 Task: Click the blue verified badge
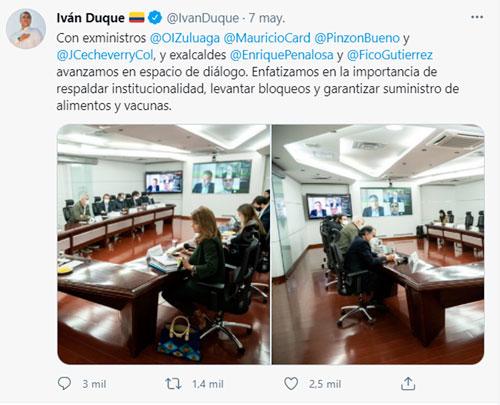155,18
